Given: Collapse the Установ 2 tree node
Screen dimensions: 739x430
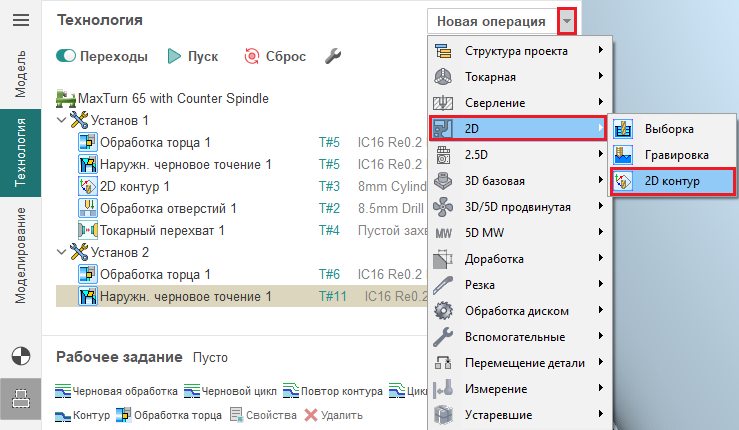Looking at the screenshot, I should click(62, 252).
